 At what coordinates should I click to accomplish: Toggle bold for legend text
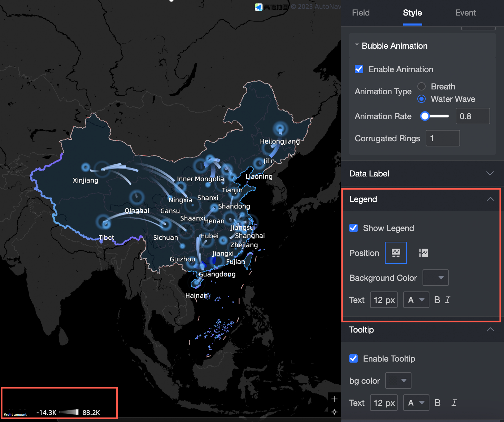click(437, 300)
